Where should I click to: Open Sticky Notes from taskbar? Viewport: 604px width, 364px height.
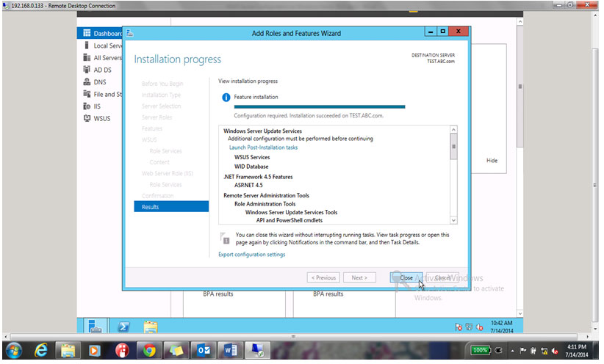(x=176, y=351)
